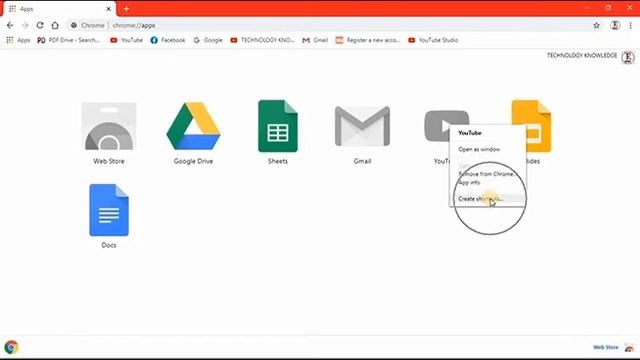Viewport: 640px width, 360px height.
Task: Click the Web Store label under icon
Action: [109, 161]
